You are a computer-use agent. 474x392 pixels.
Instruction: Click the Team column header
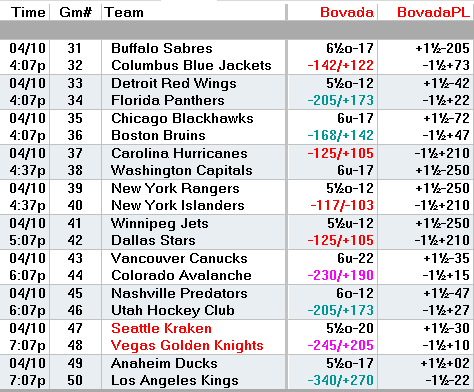click(124, 12)
